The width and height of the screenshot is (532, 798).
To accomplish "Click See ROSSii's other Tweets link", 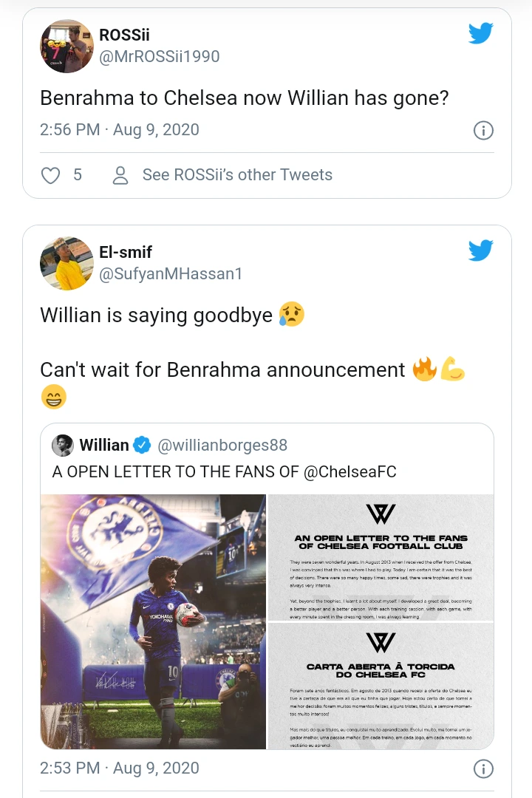I will coord(237,174).
